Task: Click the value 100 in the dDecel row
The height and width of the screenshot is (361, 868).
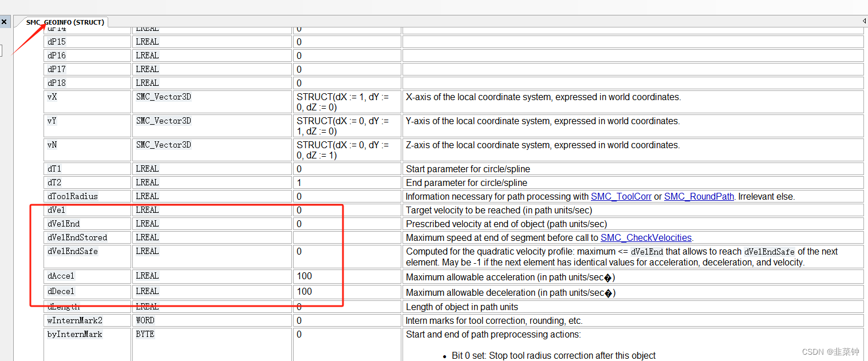Action: [304, 291]
